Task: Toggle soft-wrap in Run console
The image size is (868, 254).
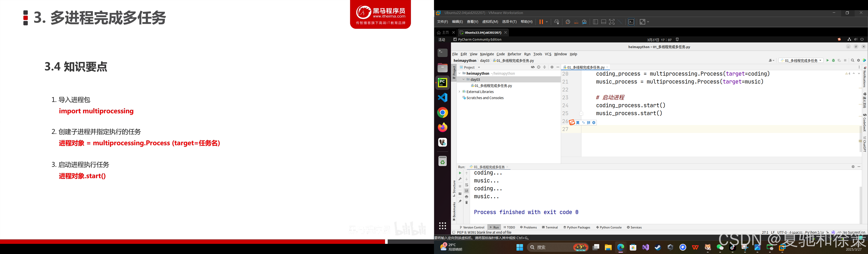Action: point(467,185)
